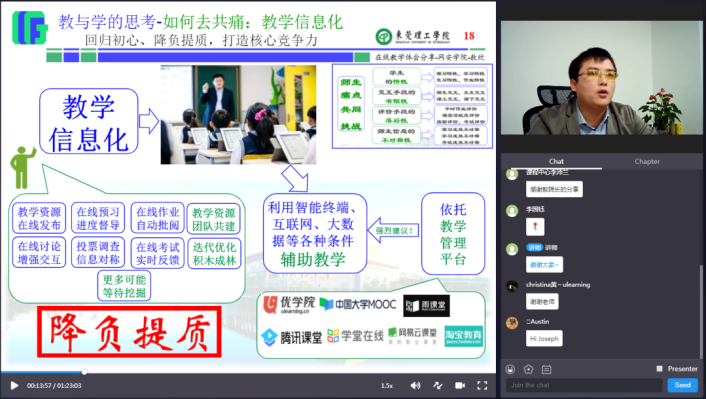Toggle the camera video icon
707x399 pixels.
tap(460, 385)
